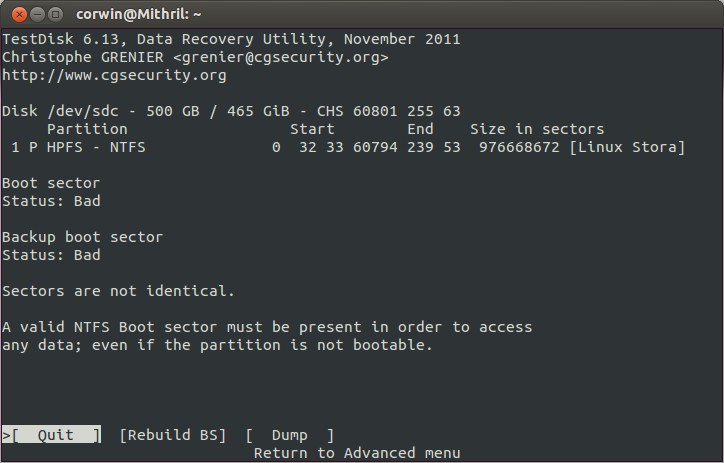Image resolution: width=724 pixels, height=463 pixels.
Task: Select the Dump option
Action: point(290,435)
